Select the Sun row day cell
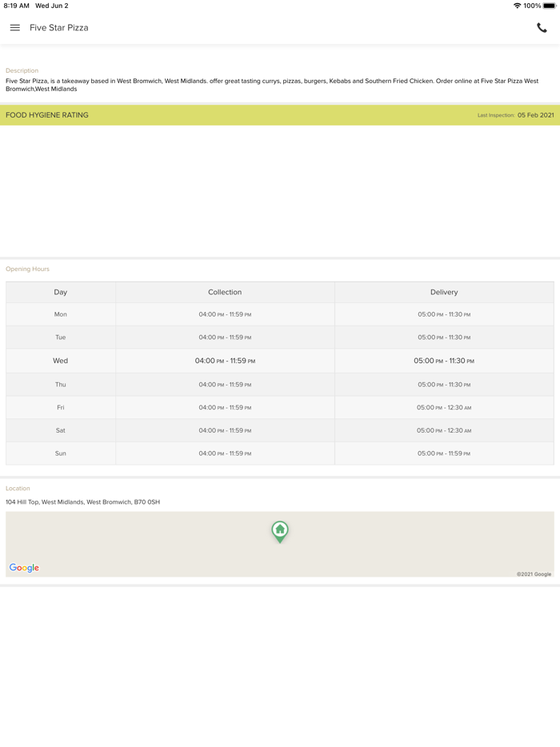560x747 pixels. click(61, 453)
